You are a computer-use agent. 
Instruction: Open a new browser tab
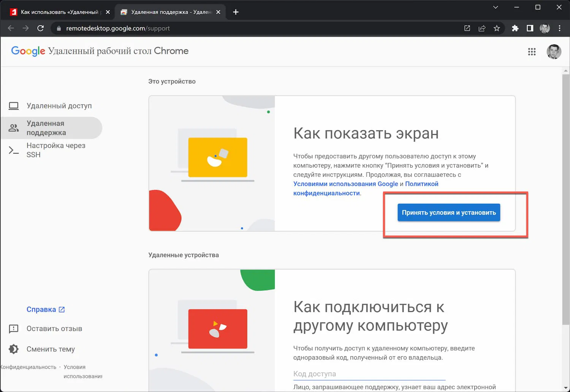click(236, 12)
